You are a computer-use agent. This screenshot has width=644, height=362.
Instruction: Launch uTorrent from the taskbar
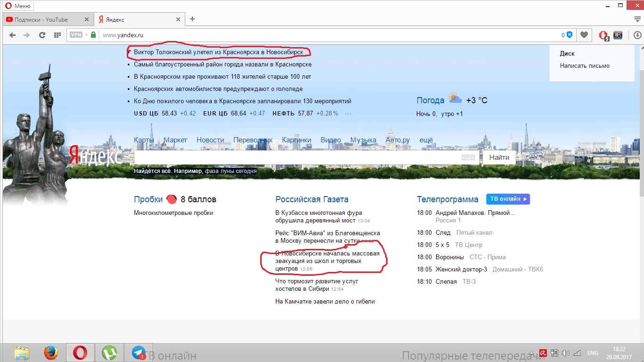109,353
